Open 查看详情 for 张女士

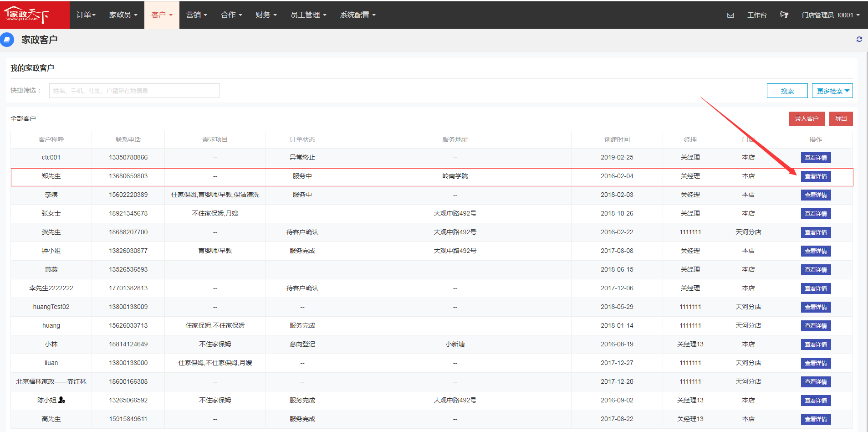pyautogui.click(x=816, y=214)
